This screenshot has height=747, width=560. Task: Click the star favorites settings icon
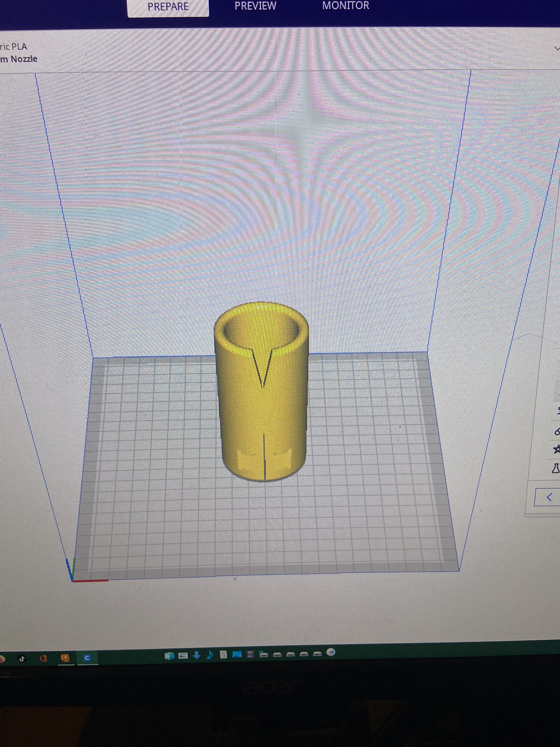(x=556, y=449)
